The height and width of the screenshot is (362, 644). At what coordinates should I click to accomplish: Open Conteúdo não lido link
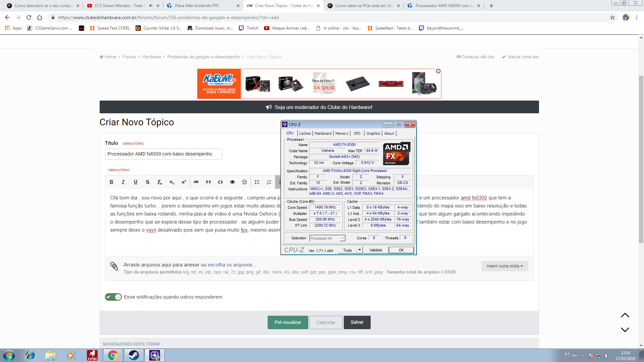click(475, 57)
